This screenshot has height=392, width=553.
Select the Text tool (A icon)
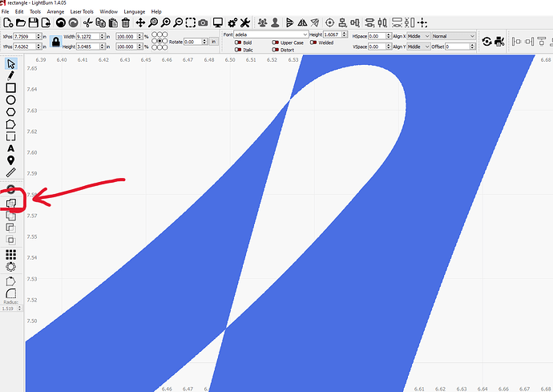pos(11,148)
